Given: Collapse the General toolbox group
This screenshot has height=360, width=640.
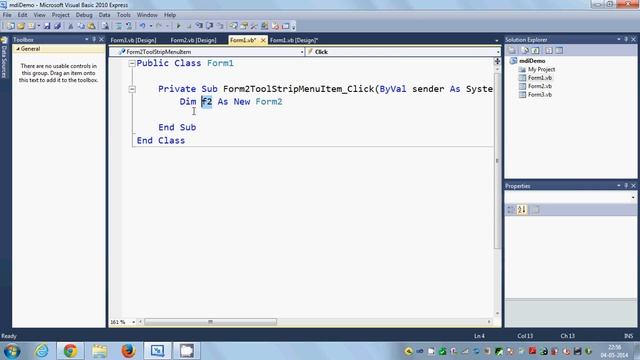Looking at the screenshot, I should tap(18, 49).
